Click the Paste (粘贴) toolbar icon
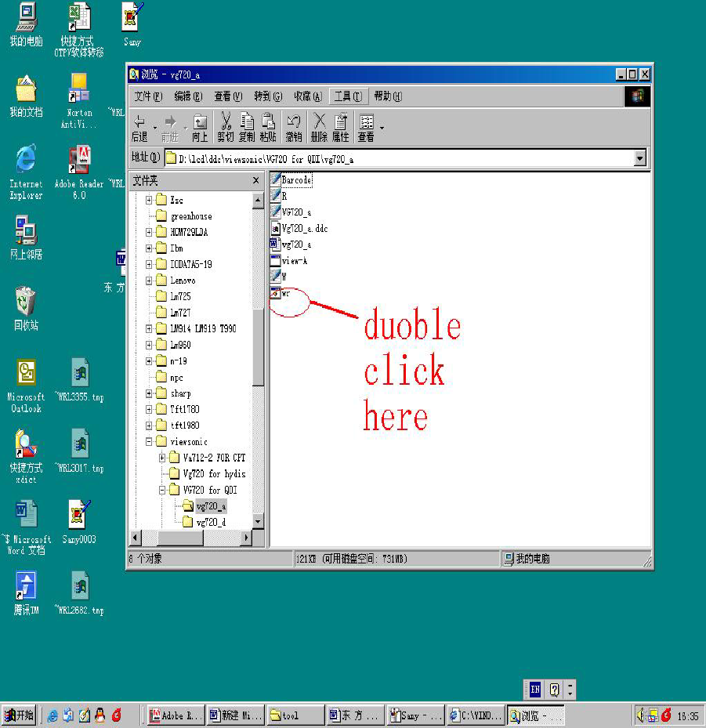The width and height of the screenshot is (706, 728). (x=268, y=127)
